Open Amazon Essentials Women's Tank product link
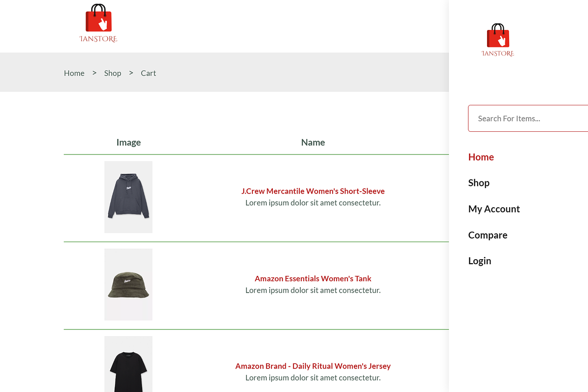This screenshot has height=392, width=588. 313,278
